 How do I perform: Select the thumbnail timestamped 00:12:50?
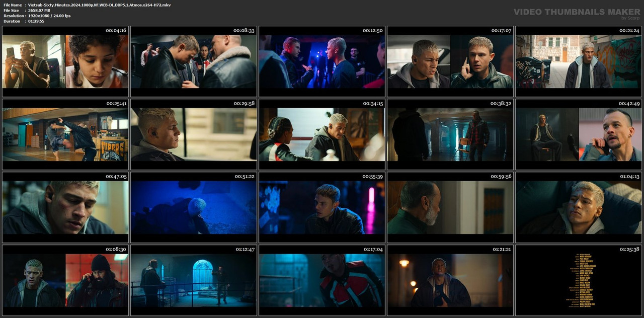coord(322,61)
